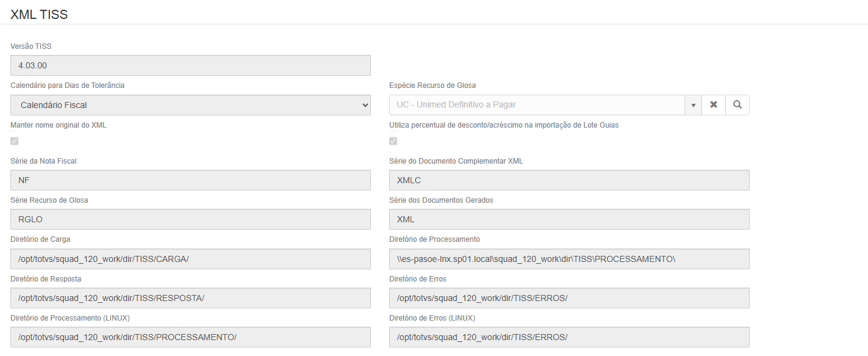Viewport: 868px width, 356px height.
Task: Click the XML TISS section heading
Action: (x=39, y=15)
